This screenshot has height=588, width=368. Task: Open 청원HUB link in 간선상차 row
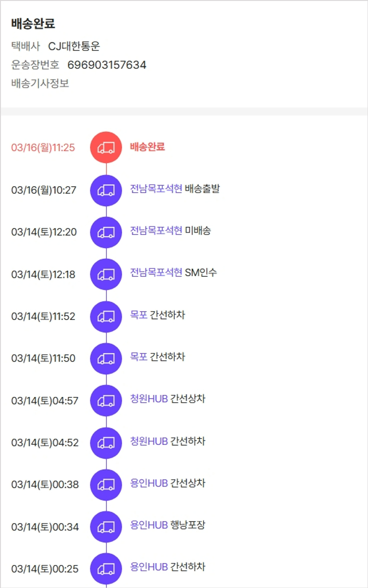(x=149, y=399)
